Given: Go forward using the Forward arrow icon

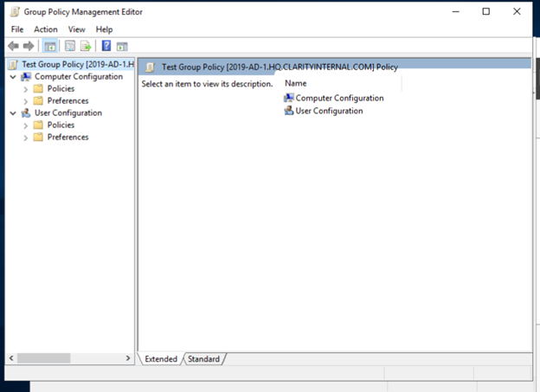Looking at the screenshot, I should pos(29,46).
